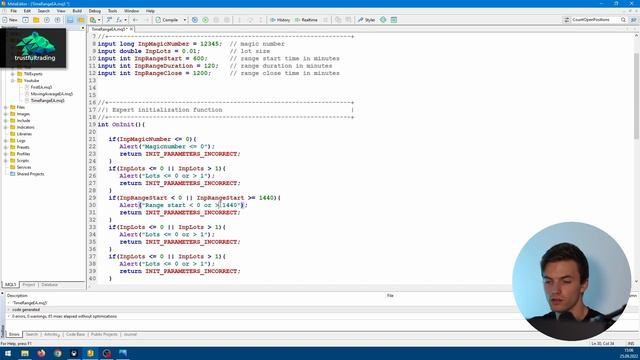Collapse the Youtube folder
This screenshot has width=640, height=360.
point(13,80)
